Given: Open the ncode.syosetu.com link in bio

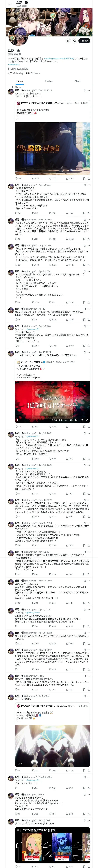Looking at the screenshot, I should (59, 58).
